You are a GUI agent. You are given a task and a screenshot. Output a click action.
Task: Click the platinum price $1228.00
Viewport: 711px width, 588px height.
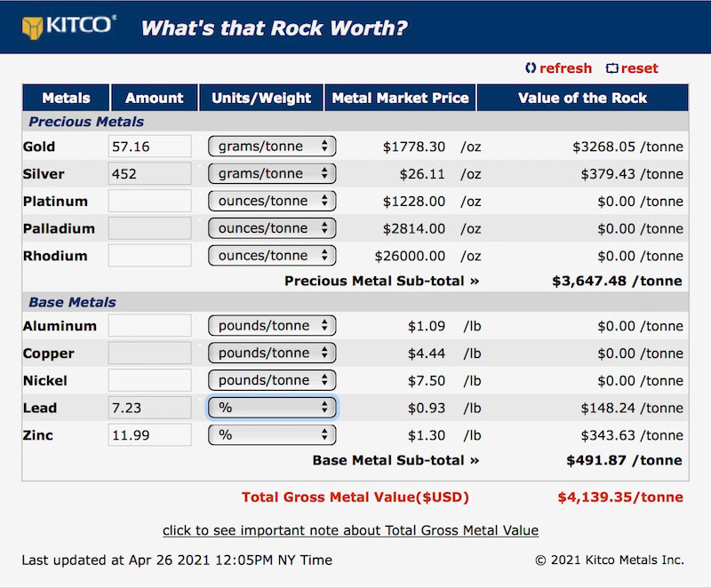[414, 201]
